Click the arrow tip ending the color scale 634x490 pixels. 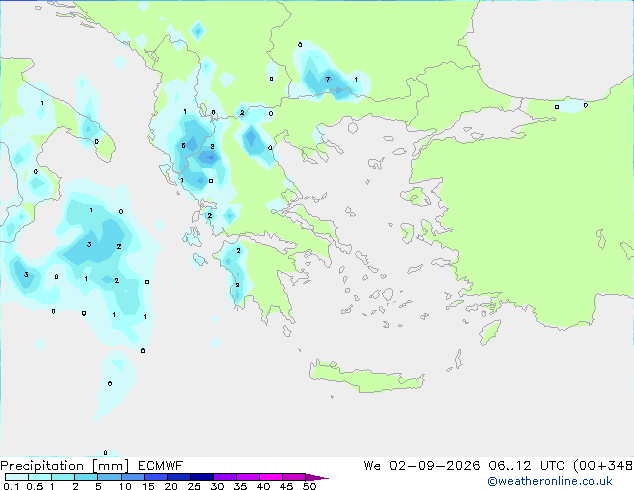317,477
